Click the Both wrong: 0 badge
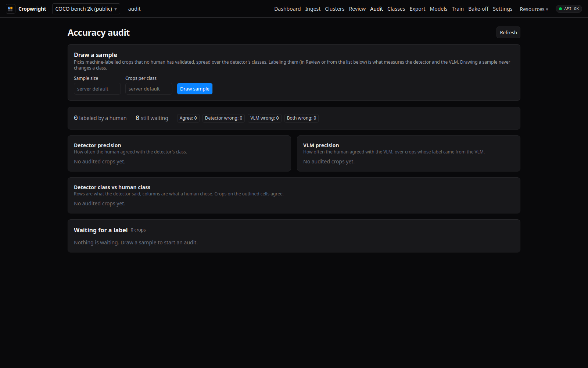 click(301, 118)
